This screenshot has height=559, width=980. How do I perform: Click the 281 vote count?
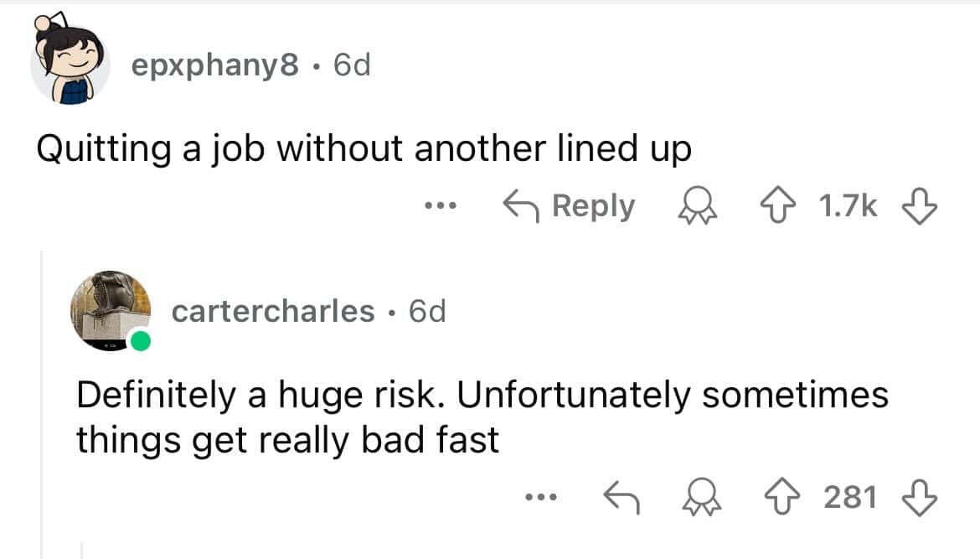[850, 497]
